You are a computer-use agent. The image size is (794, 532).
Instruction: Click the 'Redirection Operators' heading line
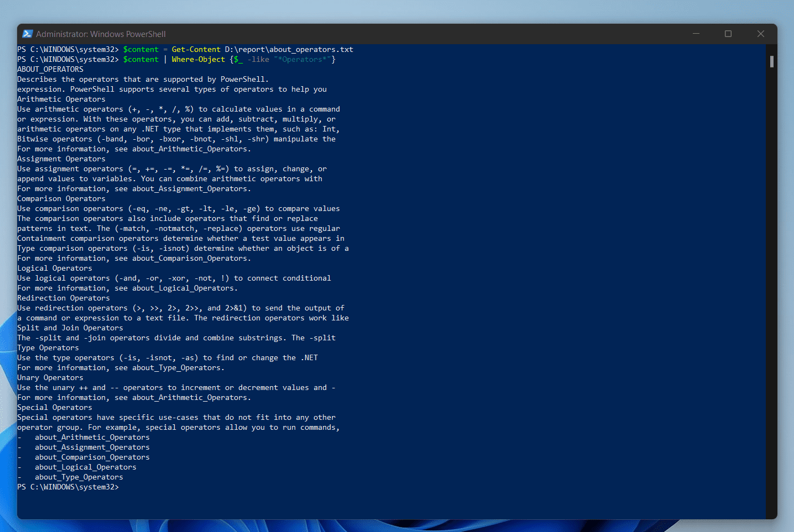(x=64, y=298)
